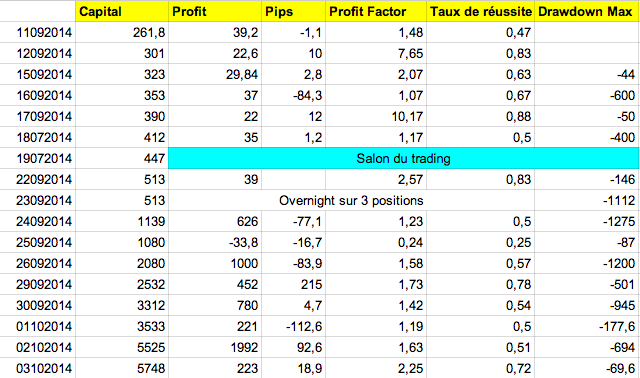Click profit cell showing 626
The width and height of the screenshot is (640, 378).
pos(215,221)
